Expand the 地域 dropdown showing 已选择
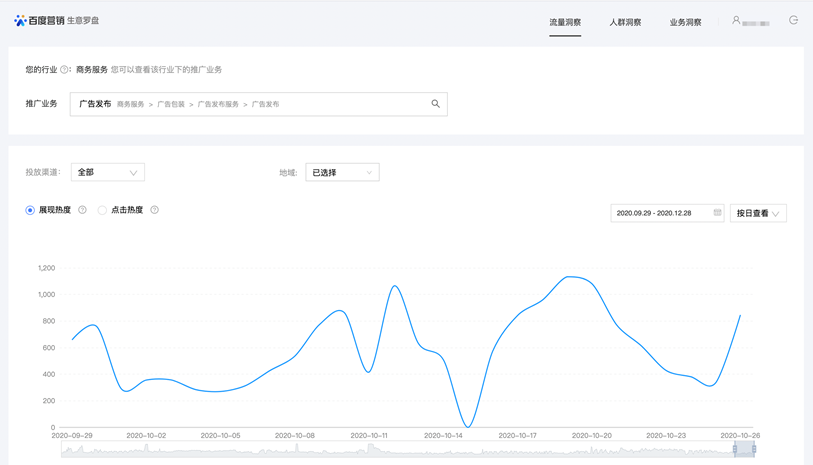Image resolution: width=813 pixels, height=465 pixels. 342,173
